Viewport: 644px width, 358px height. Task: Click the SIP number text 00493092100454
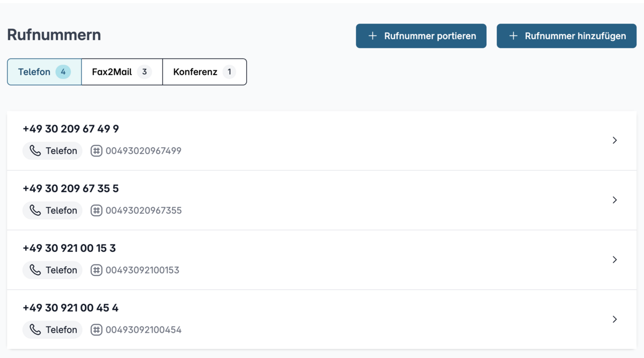click(143, 330)
